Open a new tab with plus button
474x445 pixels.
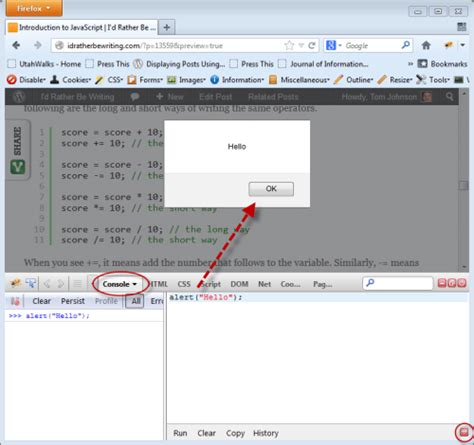click(167, 27)
